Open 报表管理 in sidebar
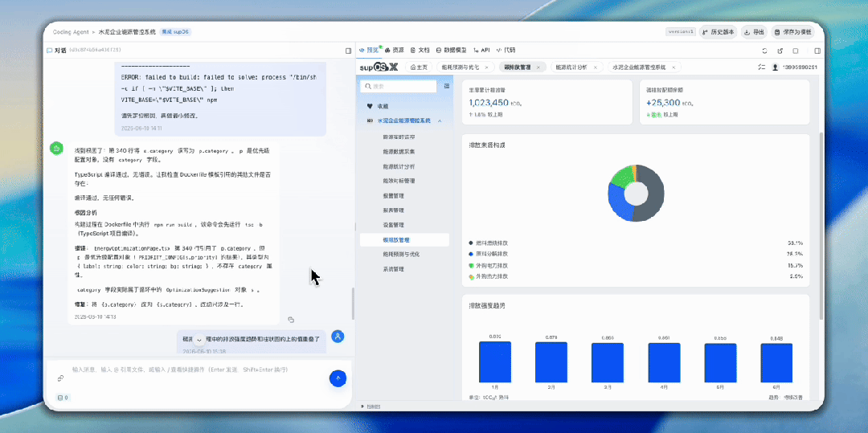868x433 pixels. (x=394, y=210)
